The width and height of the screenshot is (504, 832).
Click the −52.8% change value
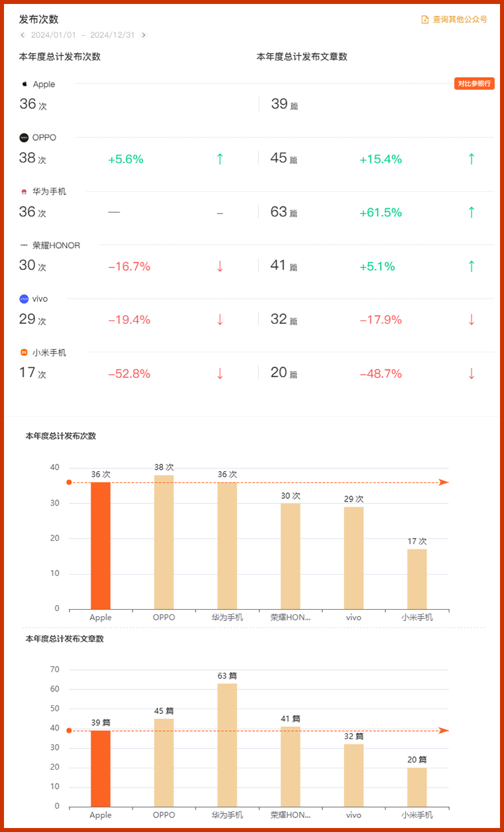tap(129, 374)
